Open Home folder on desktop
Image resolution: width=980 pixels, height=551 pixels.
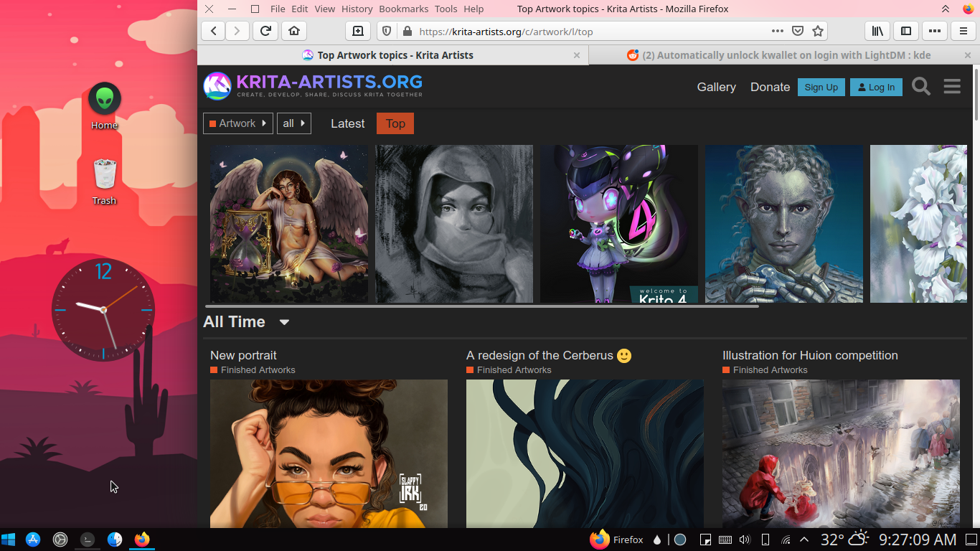(x=105, y=106)
